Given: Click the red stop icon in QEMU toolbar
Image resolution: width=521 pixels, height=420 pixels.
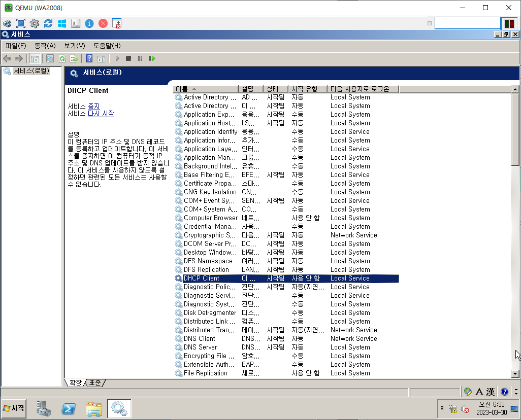Looking at the screenshot, I should click(x=103, y=23).
